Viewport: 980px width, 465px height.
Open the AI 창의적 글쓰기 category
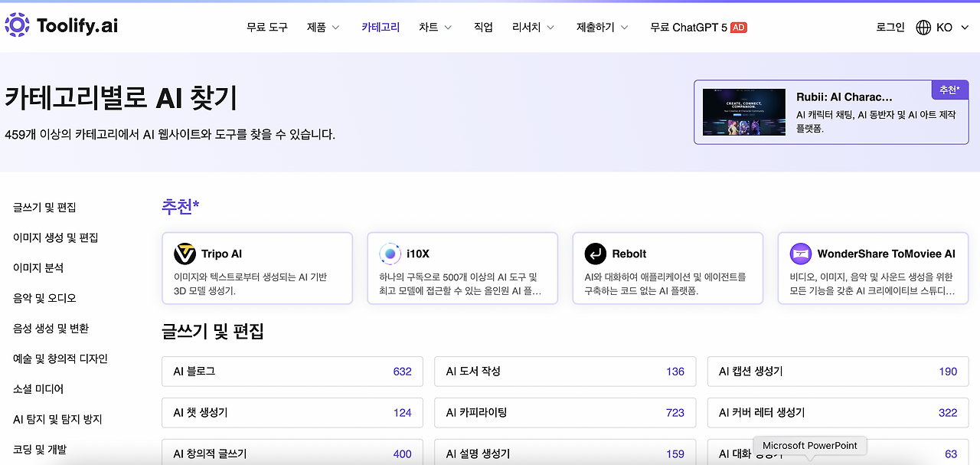(x=293, y=454)
